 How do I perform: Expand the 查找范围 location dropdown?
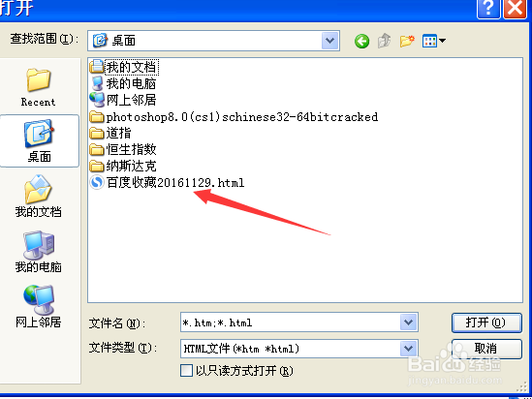click(x=330, y=41)
